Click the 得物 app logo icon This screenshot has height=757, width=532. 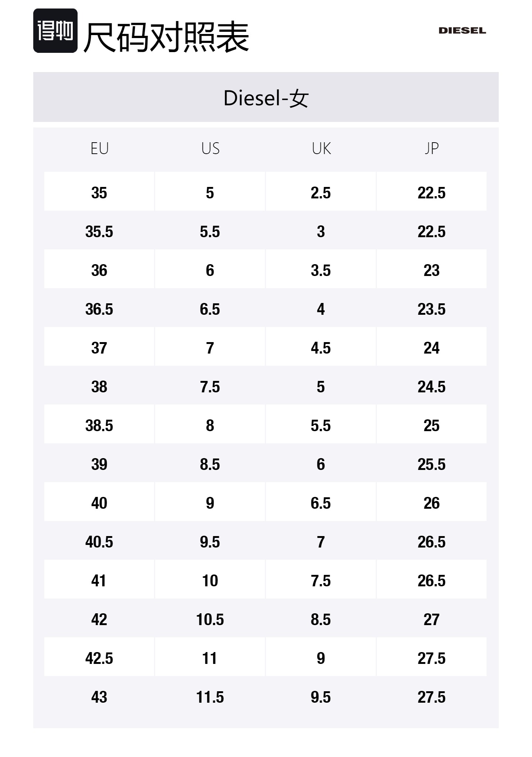pos(55,31)
